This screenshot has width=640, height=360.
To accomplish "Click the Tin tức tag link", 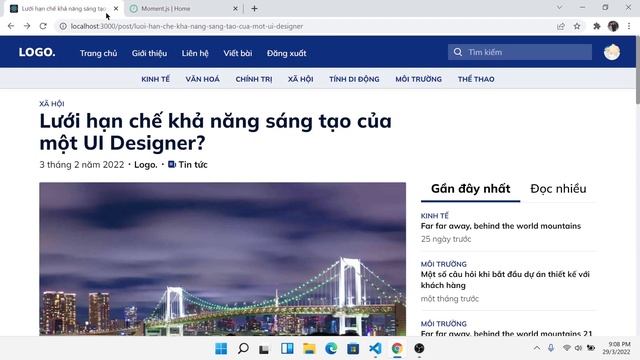I will tap(193, 164).
